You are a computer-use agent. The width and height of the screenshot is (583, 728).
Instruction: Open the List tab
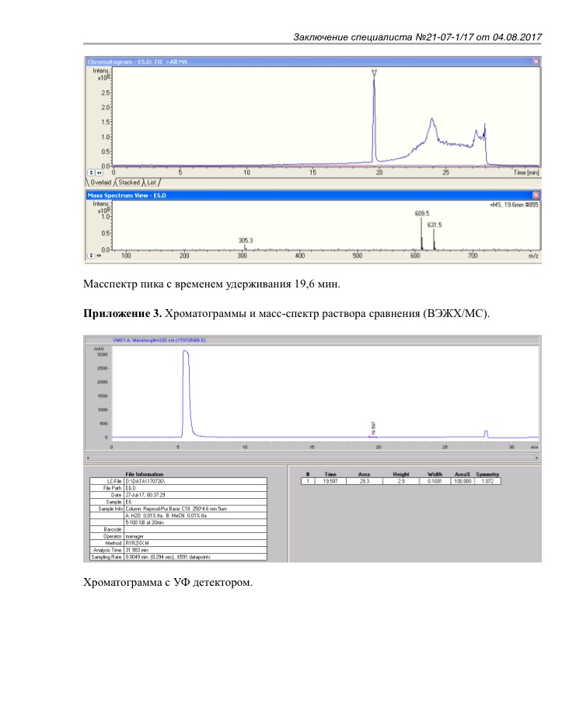152,183
